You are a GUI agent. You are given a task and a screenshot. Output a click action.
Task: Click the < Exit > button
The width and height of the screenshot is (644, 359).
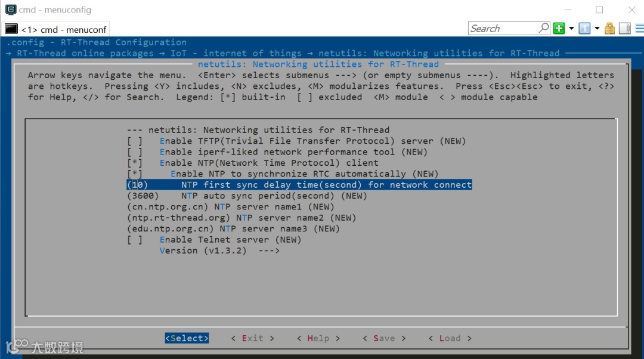click(x=252, y=338)
